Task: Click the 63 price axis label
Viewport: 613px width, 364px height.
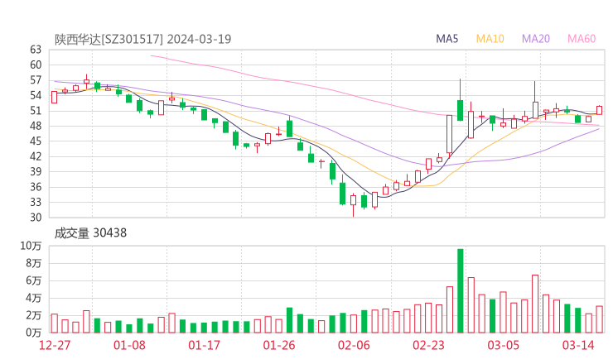Action: point(36,50)
